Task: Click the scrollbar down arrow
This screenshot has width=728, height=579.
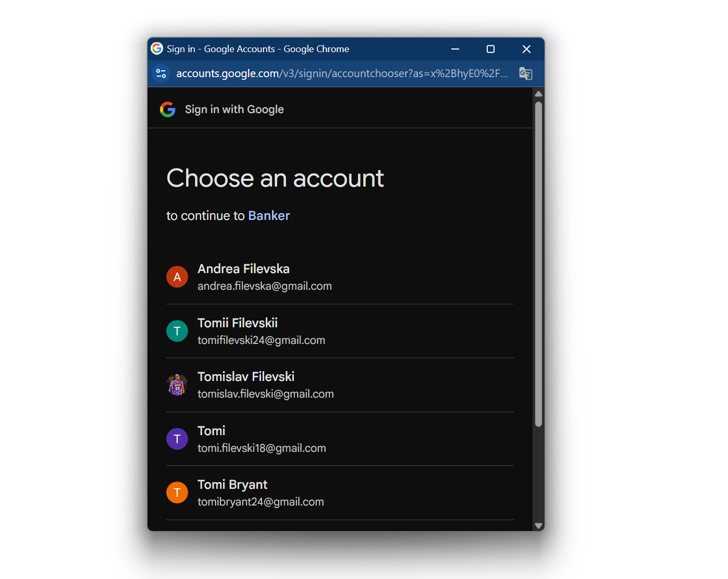Action: pyautogui.click(x=539, y=526)
